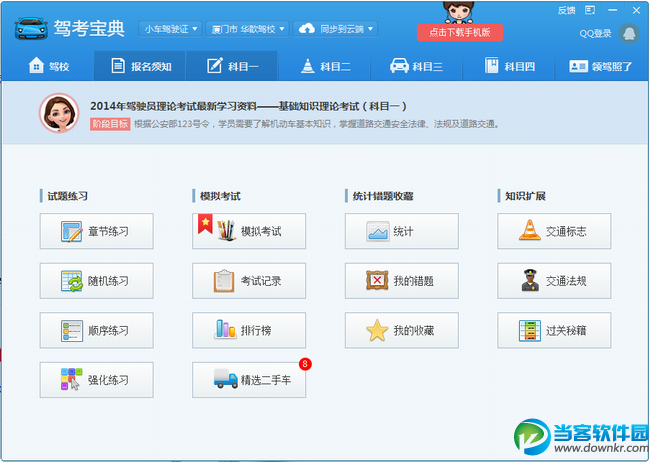650x462 pixels.
Task: Click the 阶段目标 red label
Action: tap(110, 124)
